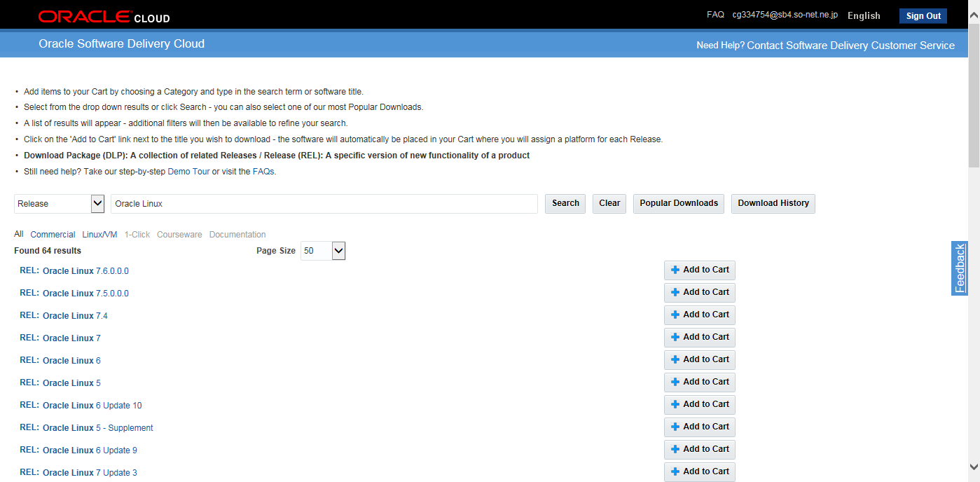This screenshot has height=482, width=980.
Task: Clear the current search
Action: point(609,203)
